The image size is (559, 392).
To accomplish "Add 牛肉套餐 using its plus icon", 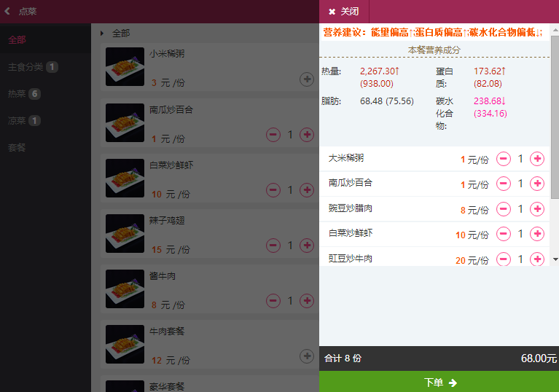I will click(x=307, y=356).
